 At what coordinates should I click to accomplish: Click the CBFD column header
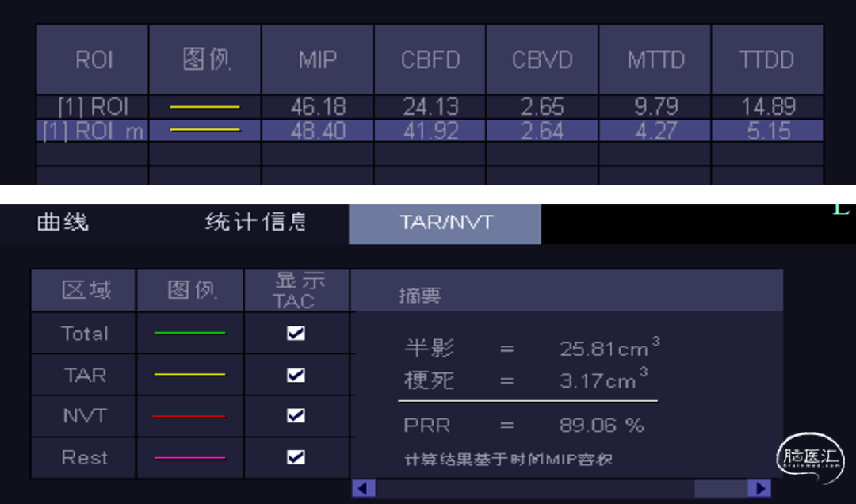click(430, 60)
